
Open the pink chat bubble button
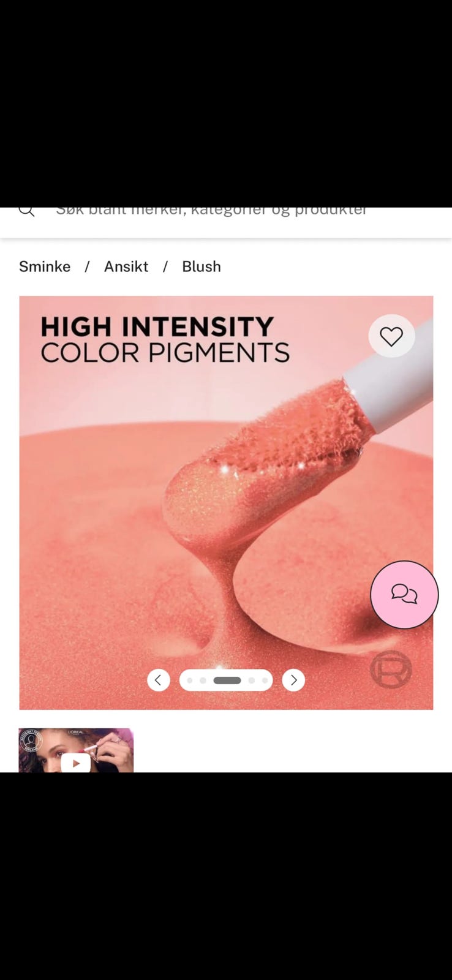point(404,594)
